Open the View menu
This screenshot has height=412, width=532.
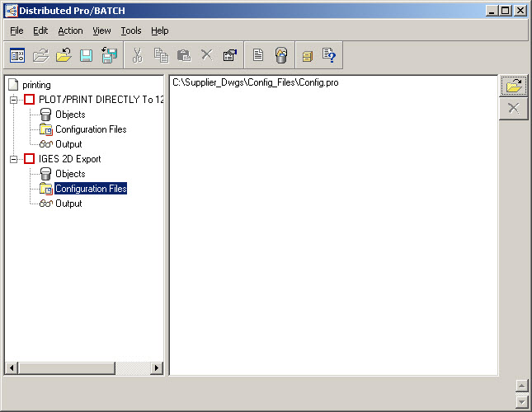pyautogui.click(x=101, y=30)
